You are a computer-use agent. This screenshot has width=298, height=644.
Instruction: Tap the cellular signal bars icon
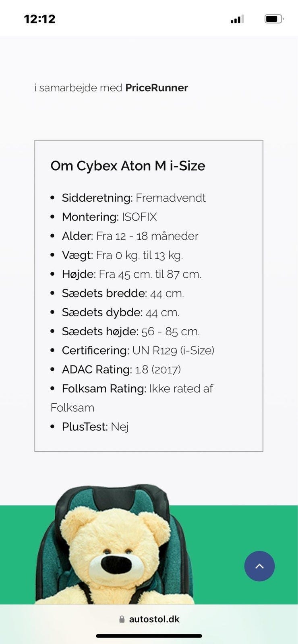(x=237, y=19)
